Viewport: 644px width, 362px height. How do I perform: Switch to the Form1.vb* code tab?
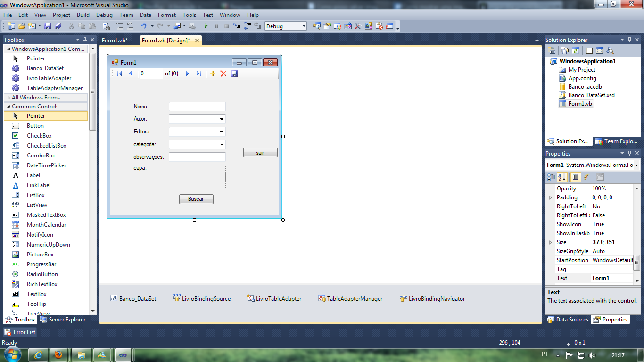click(115, 41)
